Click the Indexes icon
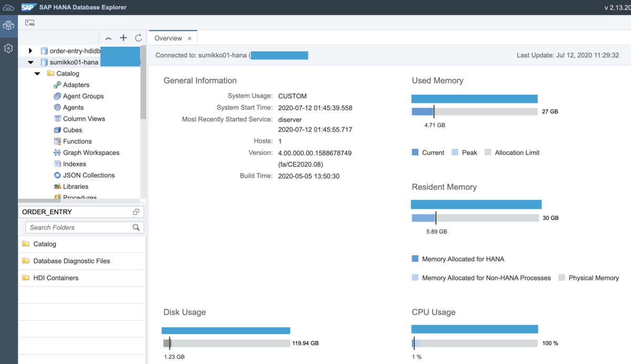The image size is (631, 364). tap(57, 164)
